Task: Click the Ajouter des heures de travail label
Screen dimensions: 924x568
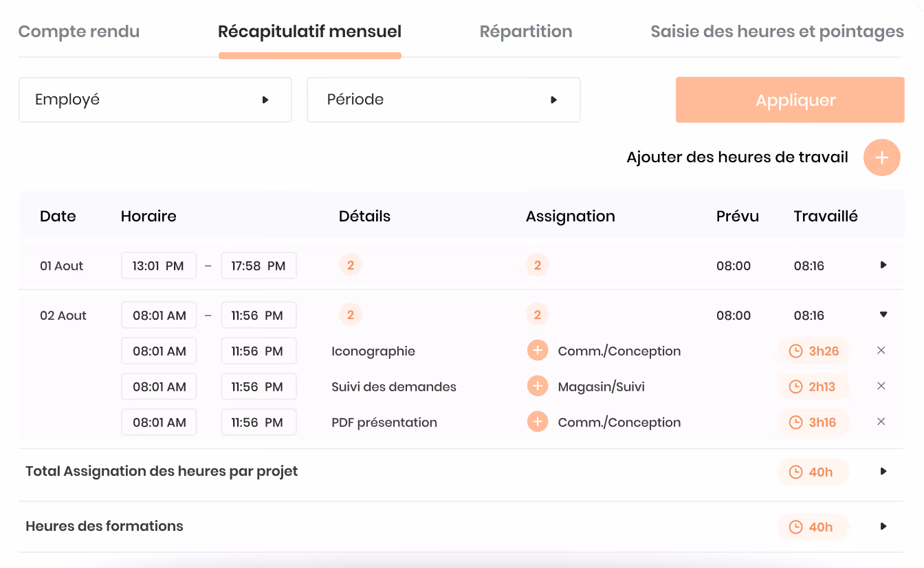Action: click(737, 157)
